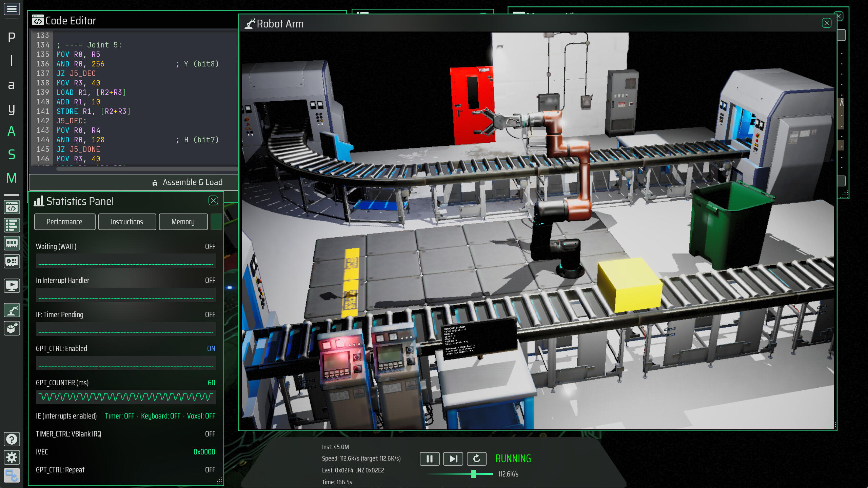
Task: Click the Code Editor horizontal scrollbar
Action: [x=147, y=168]
